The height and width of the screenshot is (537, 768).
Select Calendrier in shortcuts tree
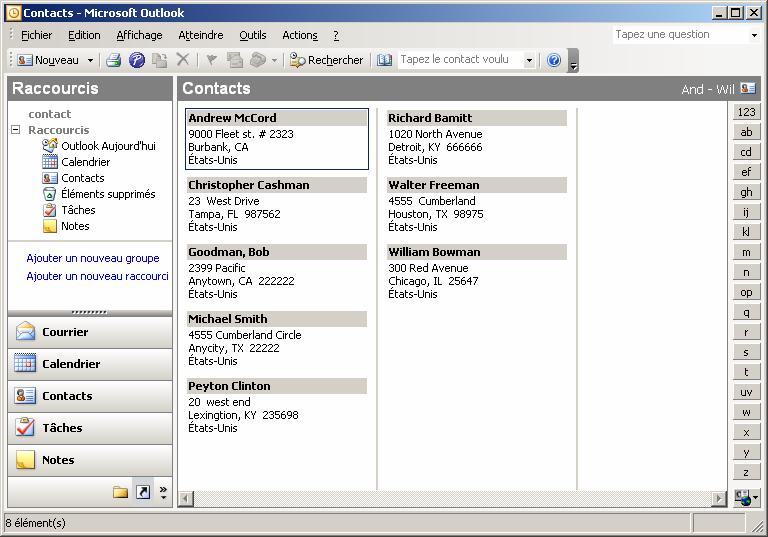(x=76, y=162)
